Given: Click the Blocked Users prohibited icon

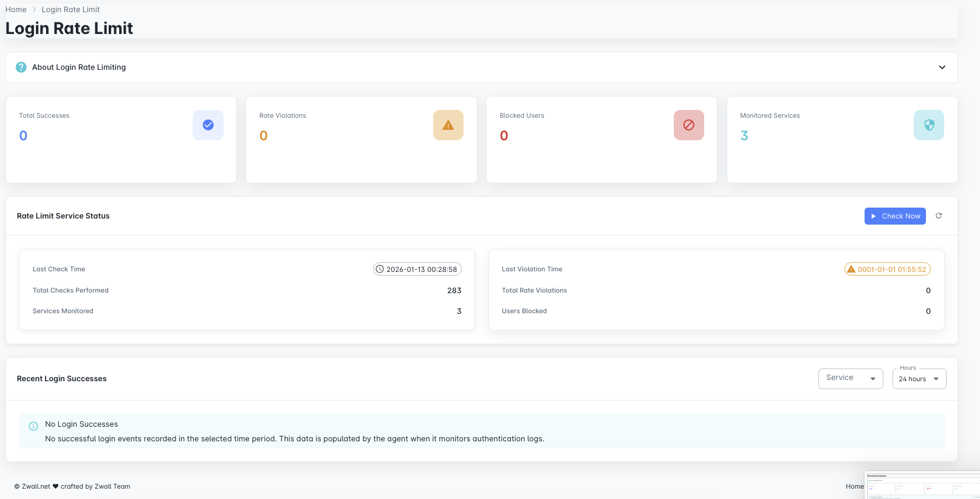Looking at the screenshot, I should tap(688, 125).
